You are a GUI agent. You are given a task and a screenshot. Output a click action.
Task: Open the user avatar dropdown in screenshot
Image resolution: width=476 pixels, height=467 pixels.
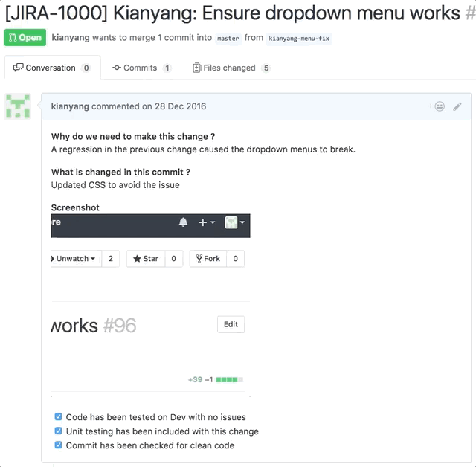pos(235,222)
